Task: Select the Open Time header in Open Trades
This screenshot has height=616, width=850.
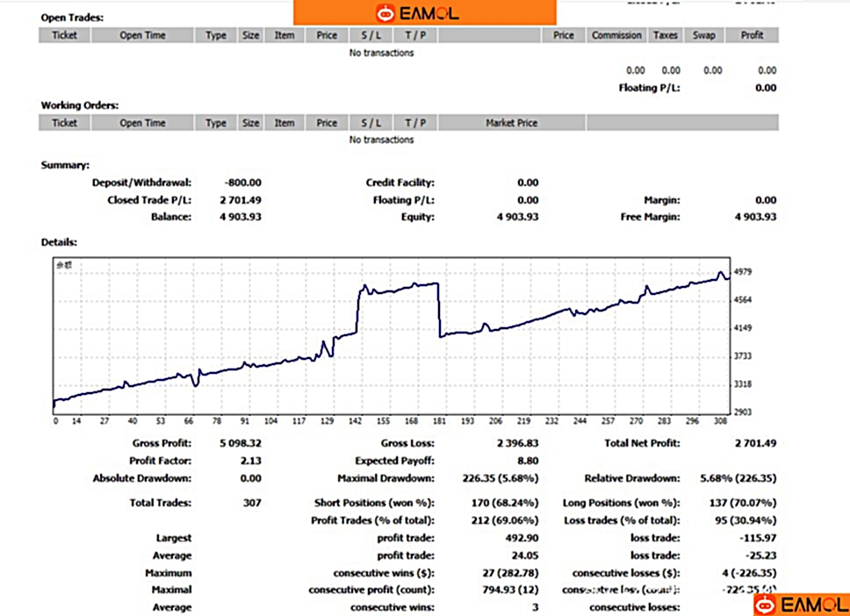Action: click(142, 36)
